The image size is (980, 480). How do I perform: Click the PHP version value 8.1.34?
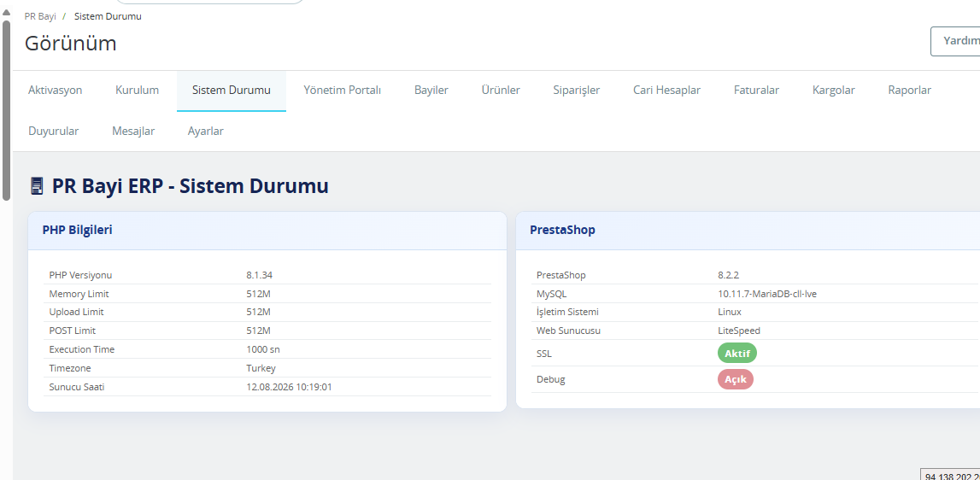(x=259, y=275)
